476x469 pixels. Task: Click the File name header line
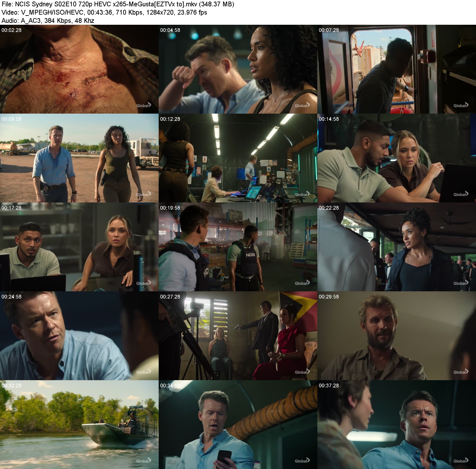118,4
